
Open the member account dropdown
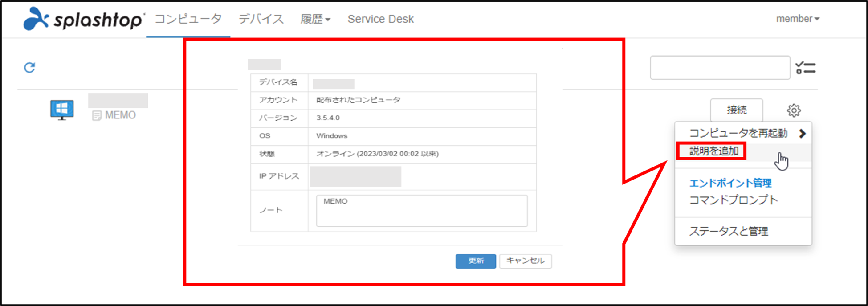(798, 19)
